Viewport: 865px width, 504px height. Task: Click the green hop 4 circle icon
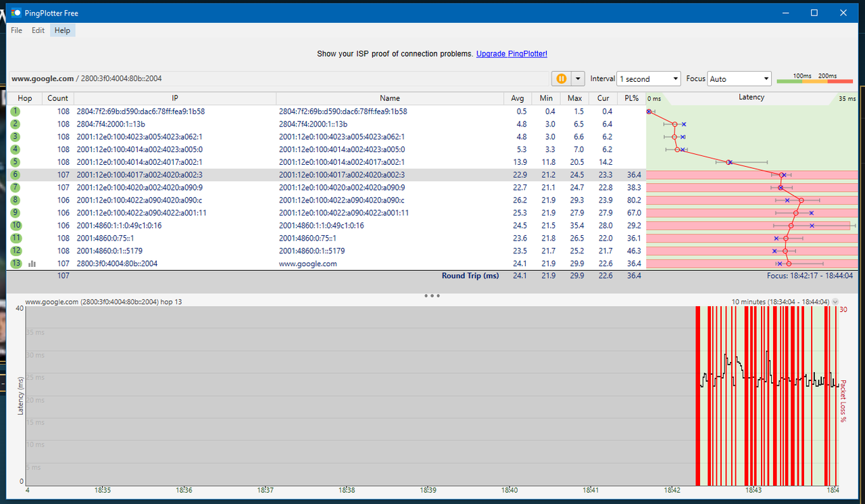pyautogui.click(x=16, y=149)
